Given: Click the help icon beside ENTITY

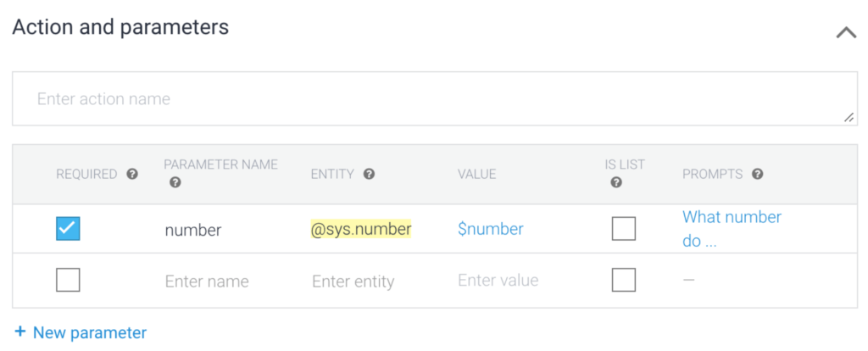Looking at the screenshot, I should click(x=369, y=174).
